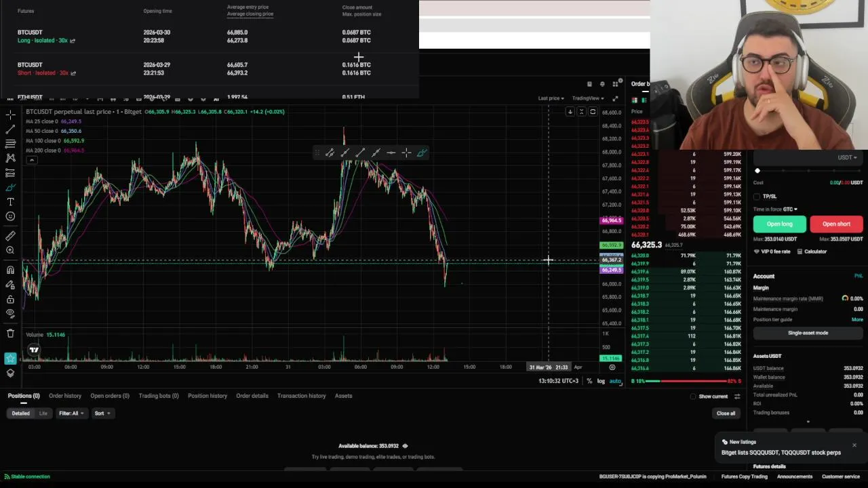The height and width of the screenshot is (488, 868).
Task: Open the Fibonacci retracement tools group
Action: (10, 144)
